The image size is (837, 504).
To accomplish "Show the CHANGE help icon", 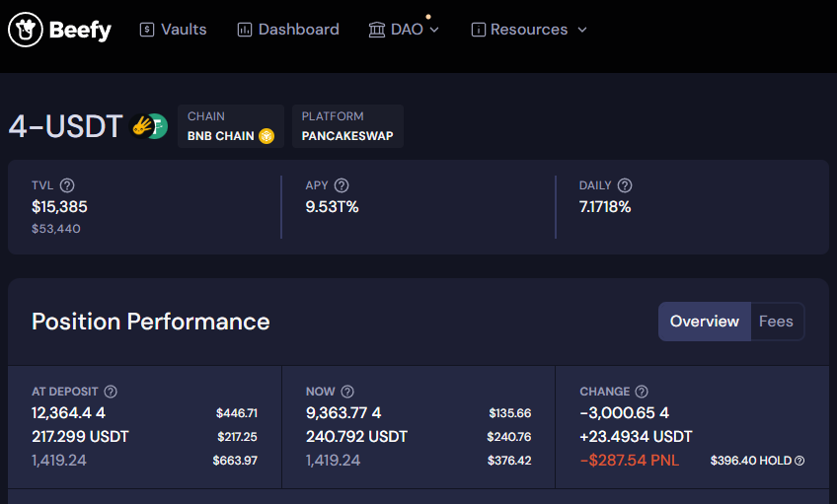I will (x=642, y=392).
